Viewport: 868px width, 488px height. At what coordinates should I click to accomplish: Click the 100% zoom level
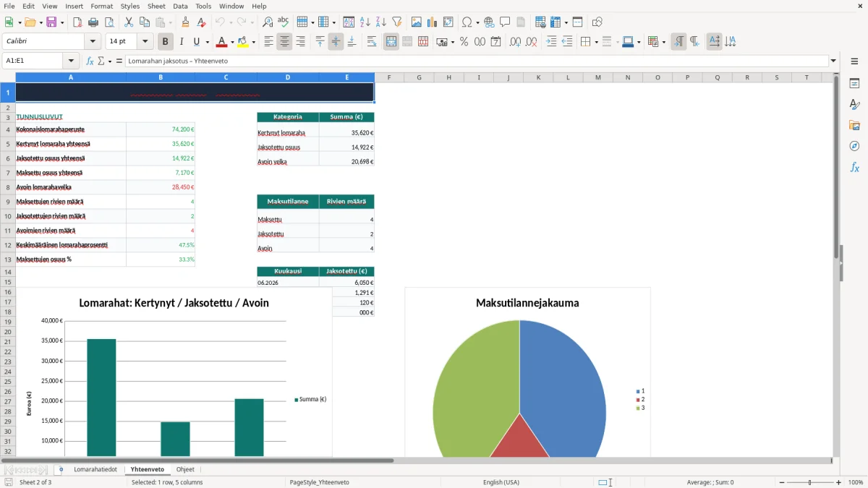point(856,482)
